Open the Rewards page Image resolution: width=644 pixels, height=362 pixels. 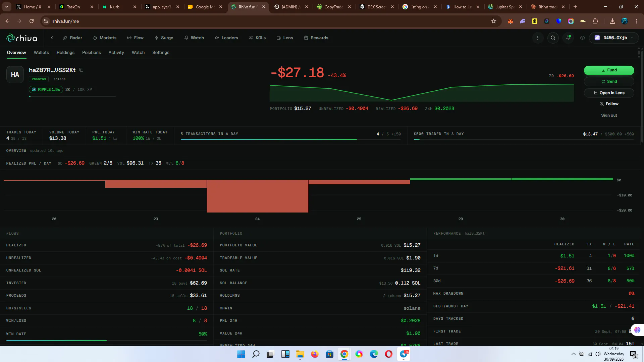point(316,38)
